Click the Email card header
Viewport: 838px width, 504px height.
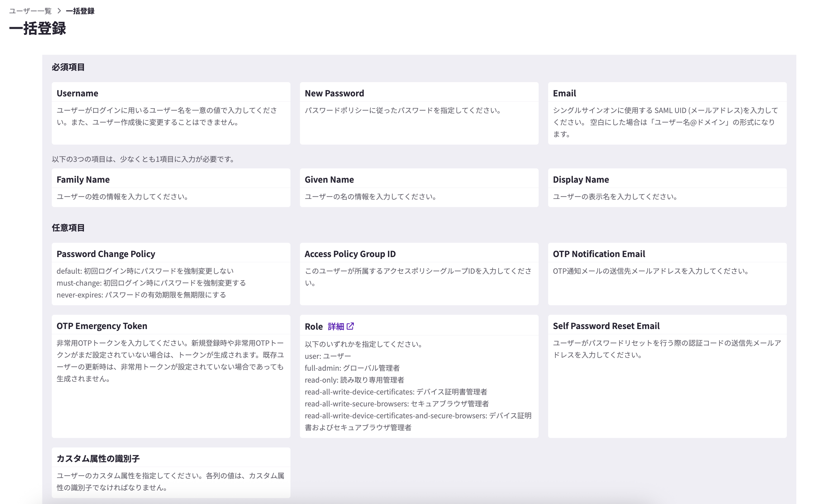click(564, 93)
